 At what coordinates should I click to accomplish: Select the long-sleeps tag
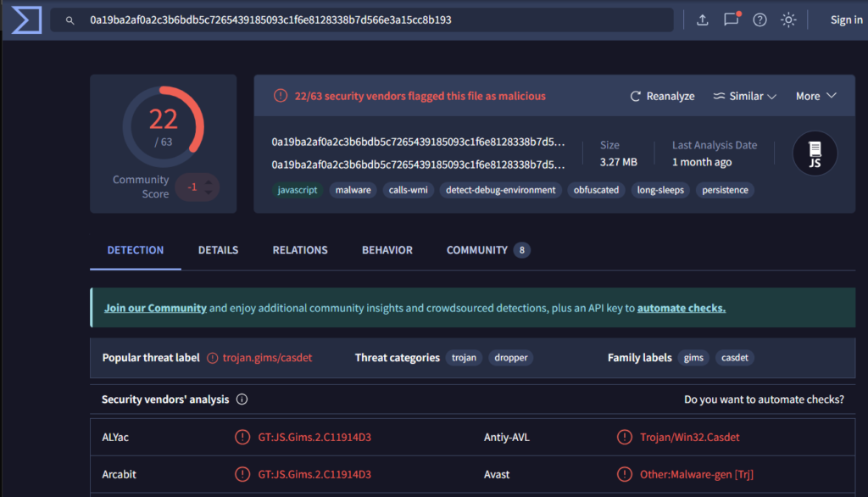pyautogui.click(x=660, y=190)
